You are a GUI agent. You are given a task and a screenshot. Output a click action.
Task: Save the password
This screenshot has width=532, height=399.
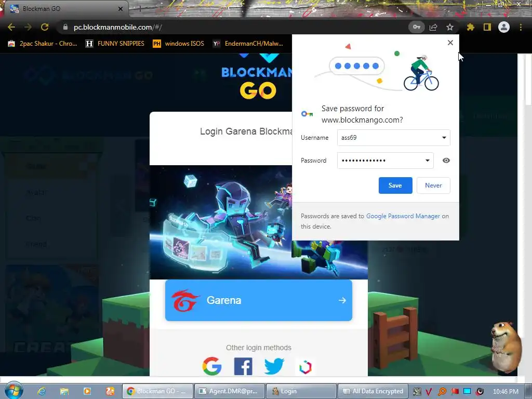pyautogui.click(x=395, y=185)
